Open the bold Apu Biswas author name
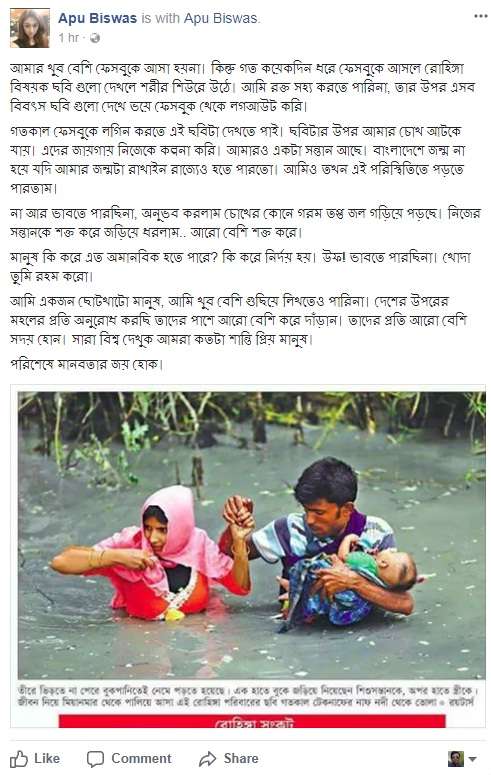Image resolution: width=491 pixels, height=775 pixels. (97, 18)
